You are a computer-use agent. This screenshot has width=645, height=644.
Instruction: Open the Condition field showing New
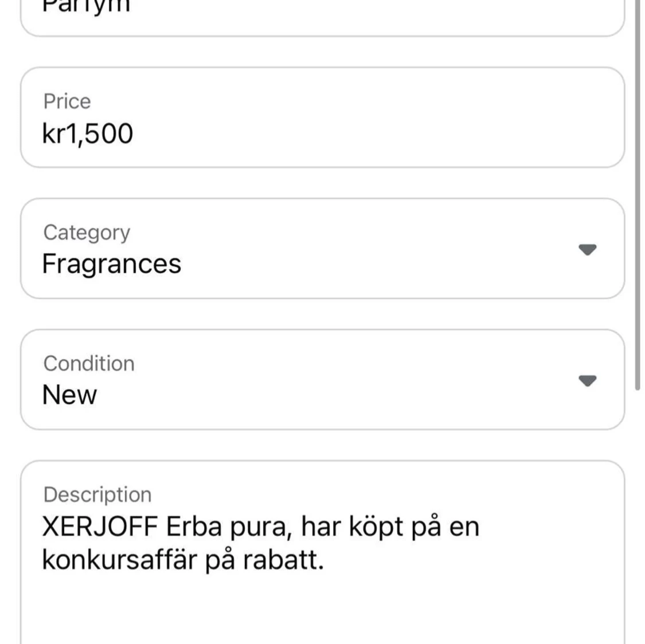pyautogui.click(x=321, y=379)
